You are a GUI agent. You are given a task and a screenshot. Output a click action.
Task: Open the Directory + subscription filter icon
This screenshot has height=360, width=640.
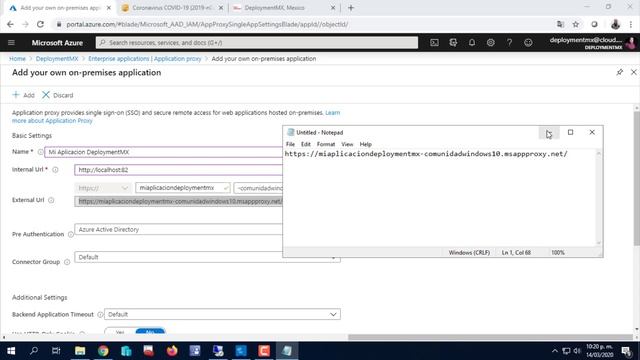[x=453, y=42]
